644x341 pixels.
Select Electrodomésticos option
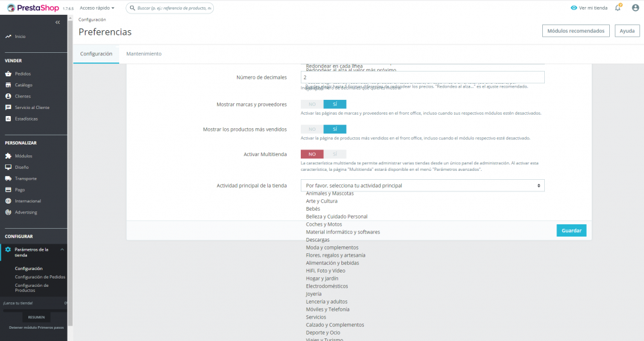pos(327,286)
